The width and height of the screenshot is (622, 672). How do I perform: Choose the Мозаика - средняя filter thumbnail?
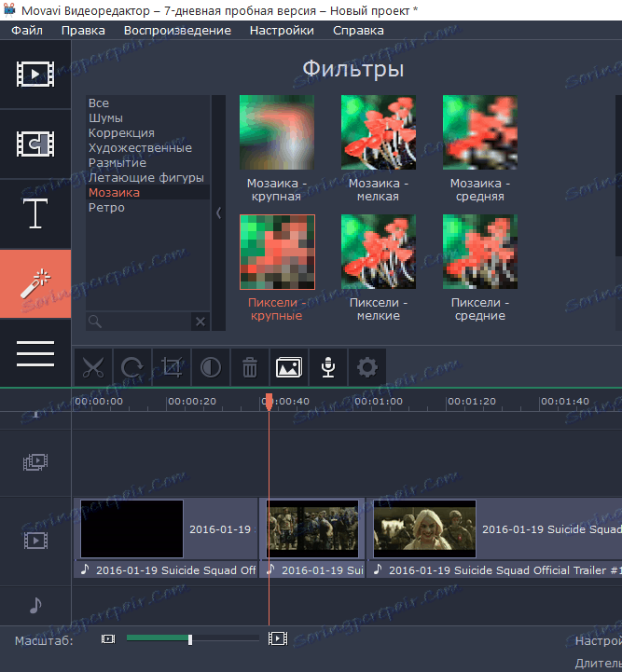480,132
